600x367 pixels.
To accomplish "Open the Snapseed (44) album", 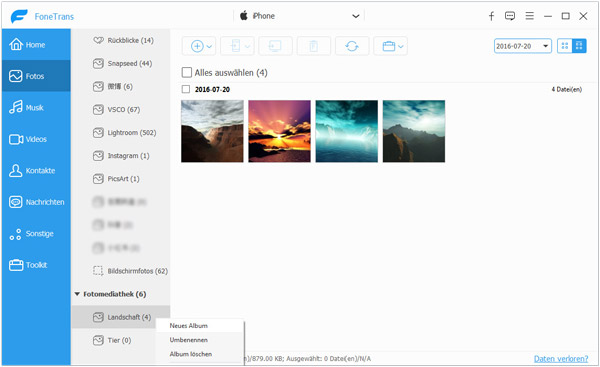I will (121, 63).
